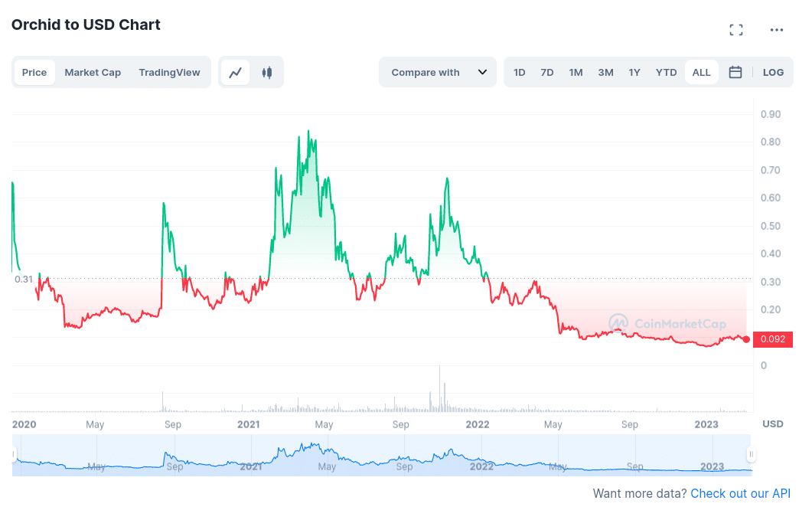Set time range to 7D
Viewport: 812px width, 520px height.
[547, 73]
